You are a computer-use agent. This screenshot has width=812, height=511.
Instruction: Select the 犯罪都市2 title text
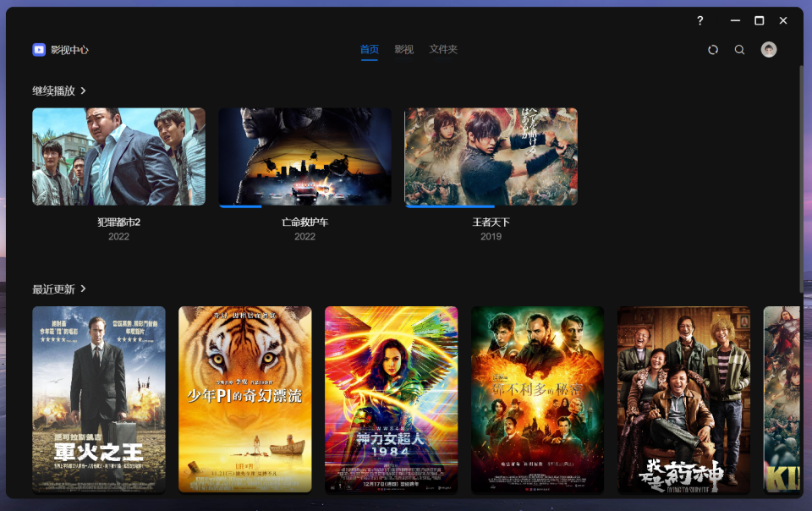[118, 223]
